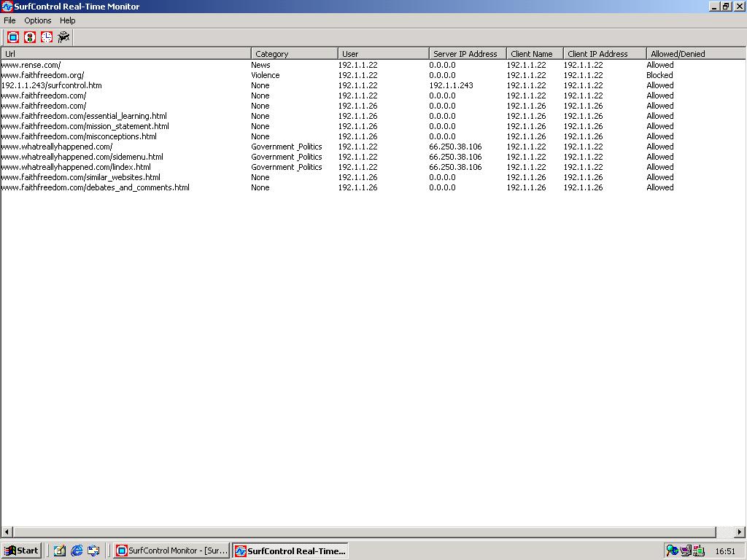
Task: Click the Client IP Address column header
Action: click(605, 54)
